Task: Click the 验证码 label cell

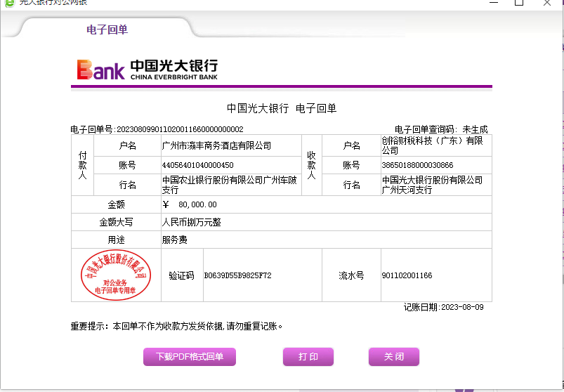Action: [x=182, y=275]
